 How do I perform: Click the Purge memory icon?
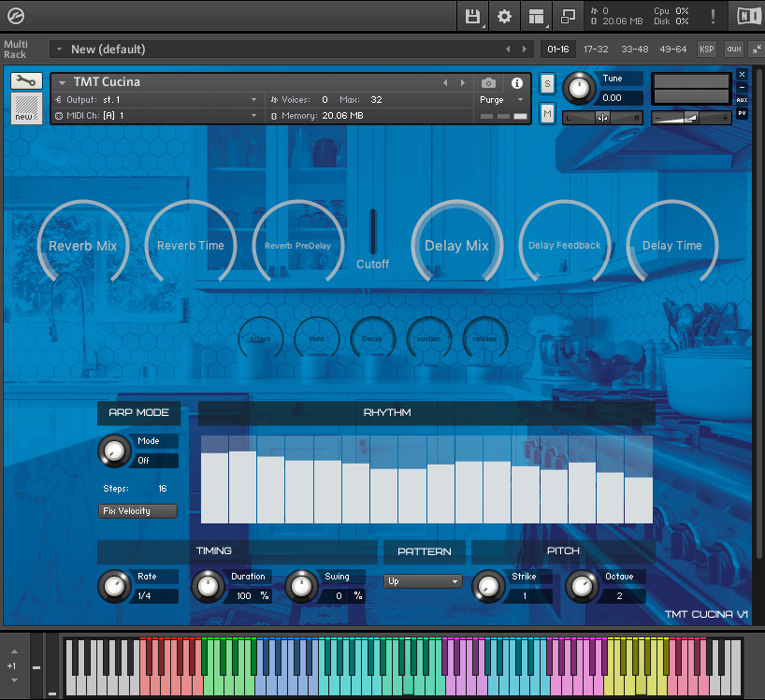[x=491, y=99]
